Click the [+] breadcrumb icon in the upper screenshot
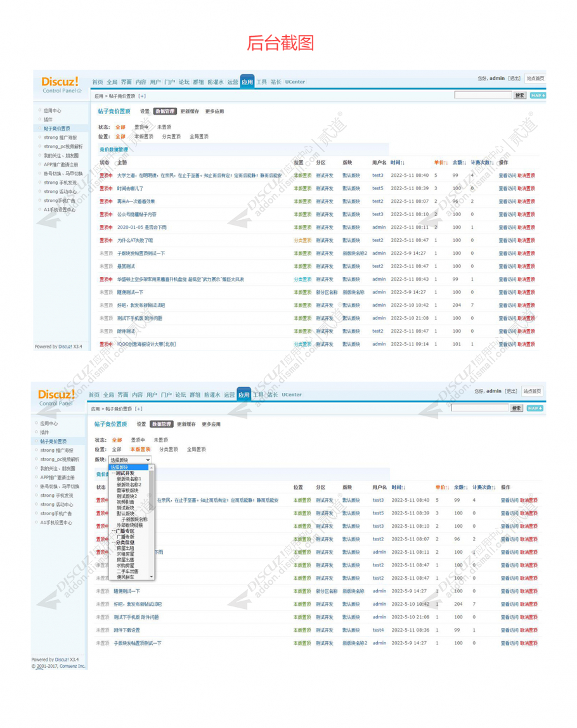 click(x=141, y=96)
